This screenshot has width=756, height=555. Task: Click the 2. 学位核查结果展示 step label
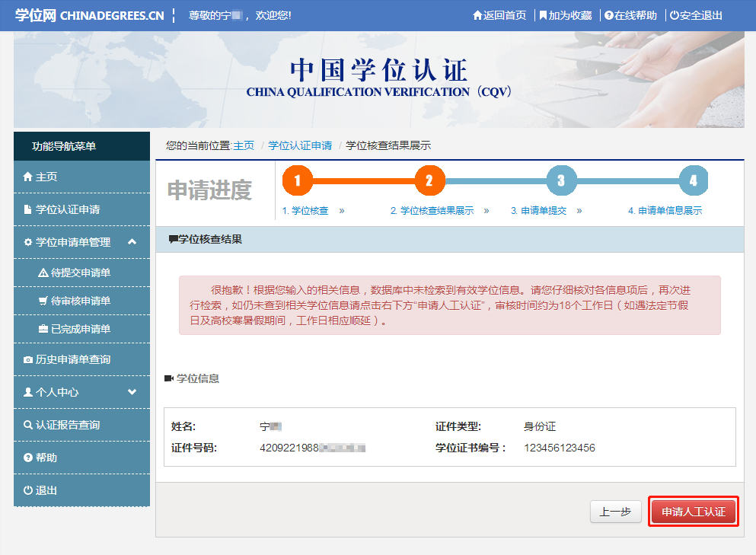pyautogui.click(x=432, y=211)
